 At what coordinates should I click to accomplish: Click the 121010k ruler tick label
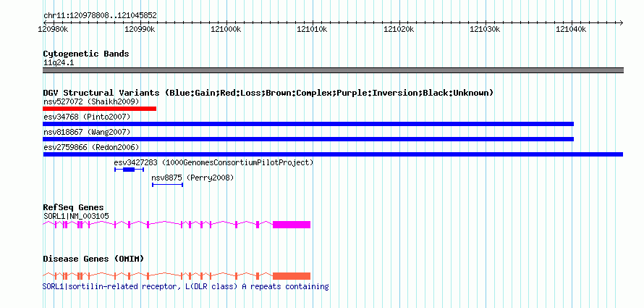tap(312, 29)
